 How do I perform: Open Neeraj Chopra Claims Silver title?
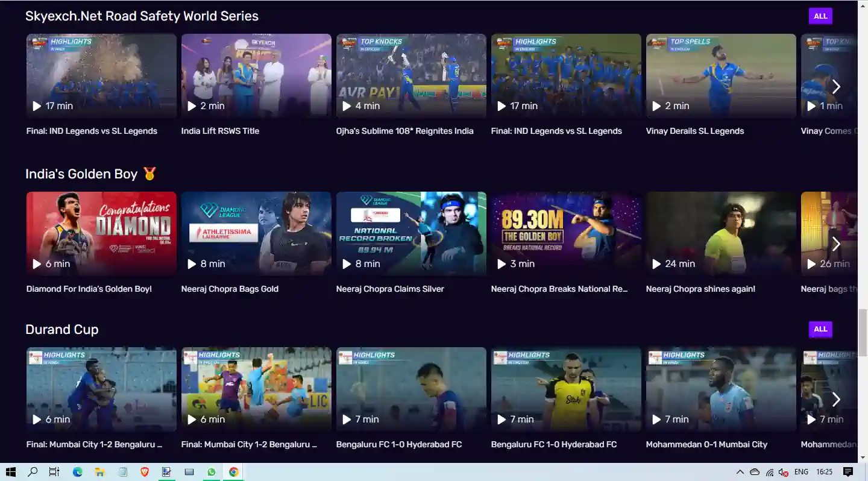[x=390, y=289]
